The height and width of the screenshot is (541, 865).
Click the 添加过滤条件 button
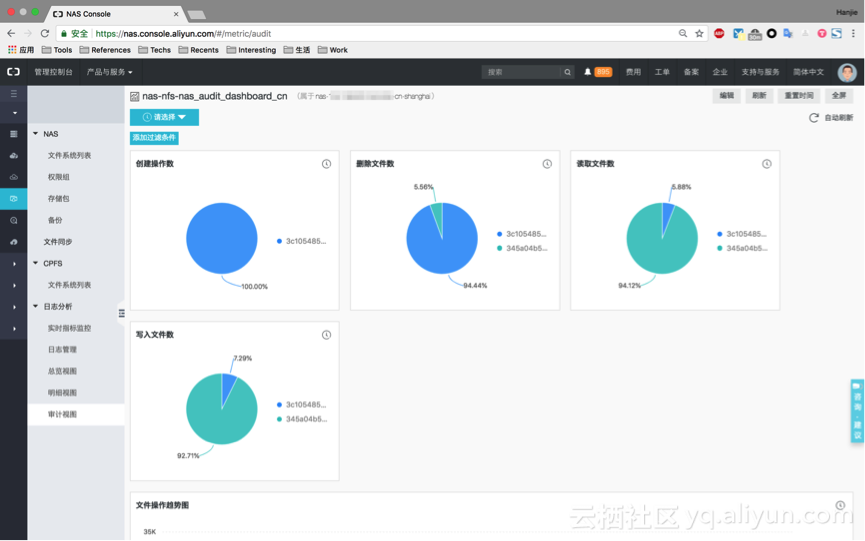(154, 137)
